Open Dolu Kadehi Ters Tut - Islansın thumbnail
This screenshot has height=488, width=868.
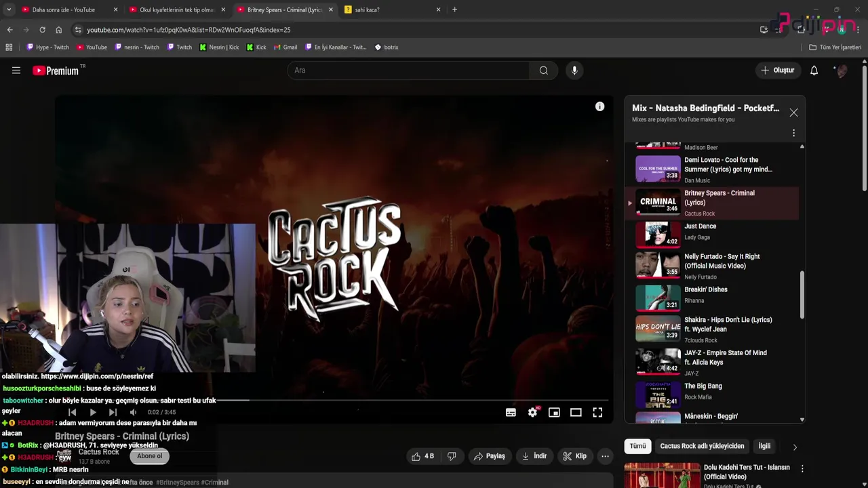click(x=662, y=475)
